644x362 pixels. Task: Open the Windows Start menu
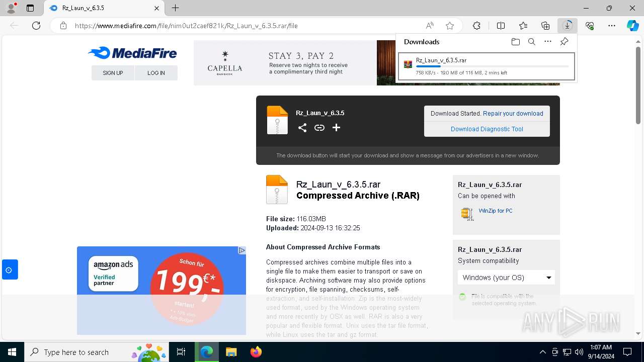[x=12, y=352]
